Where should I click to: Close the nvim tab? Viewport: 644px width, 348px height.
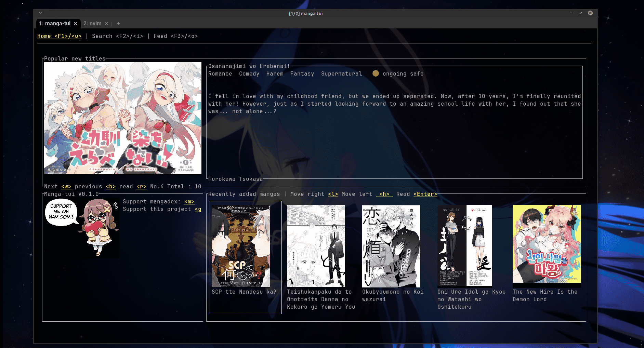click(x=106, y=24)
